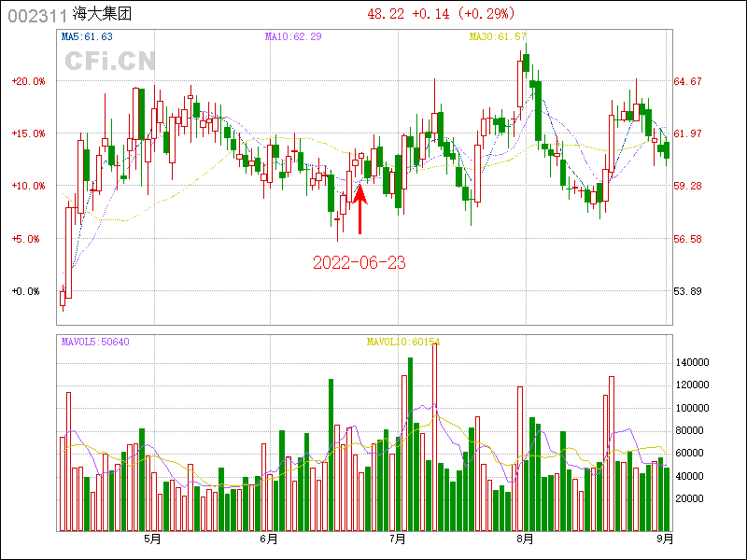The image size is (747, 560).
Task: Click the current price 48.22 in header
Action: pos(387,14)
